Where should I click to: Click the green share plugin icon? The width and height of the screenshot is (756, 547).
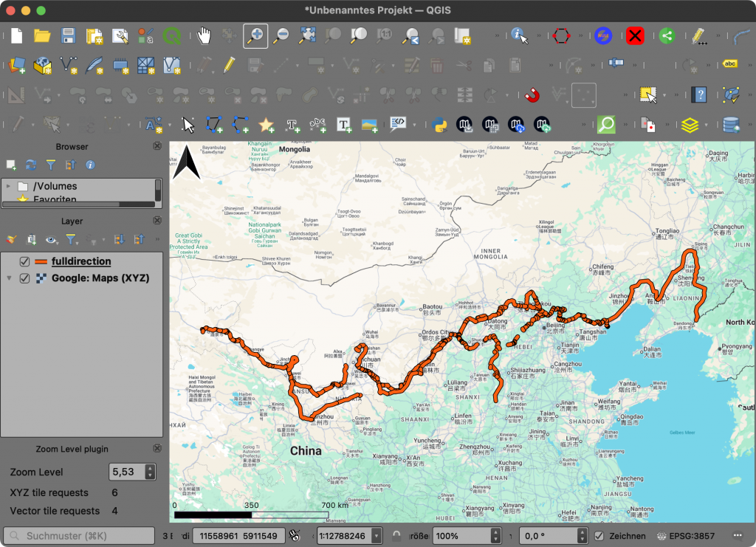pyautogui.click(x=667, y=35)
